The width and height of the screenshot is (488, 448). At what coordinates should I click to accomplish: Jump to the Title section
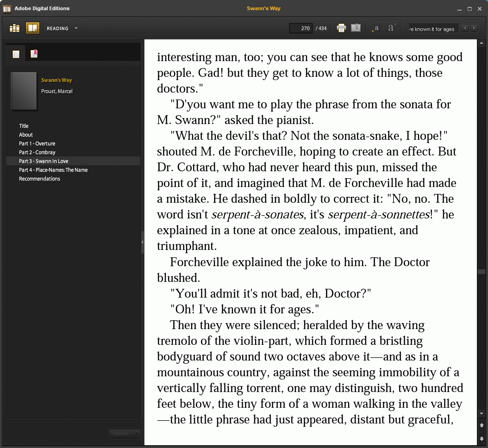(24, 126)
